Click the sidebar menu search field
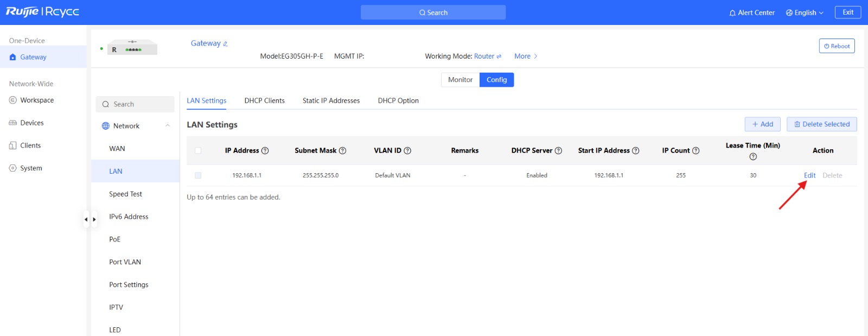This screenshot has height=336, width=868. [x=136, y=104]
